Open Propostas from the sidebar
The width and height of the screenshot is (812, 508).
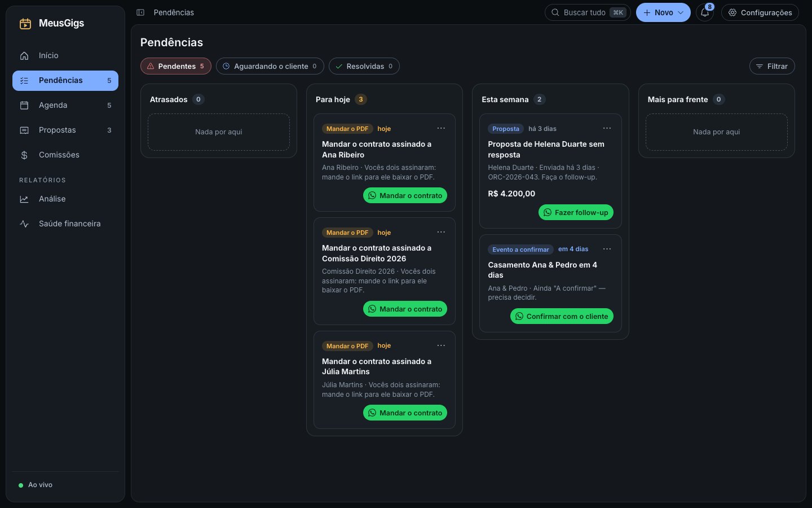point(65,130)
